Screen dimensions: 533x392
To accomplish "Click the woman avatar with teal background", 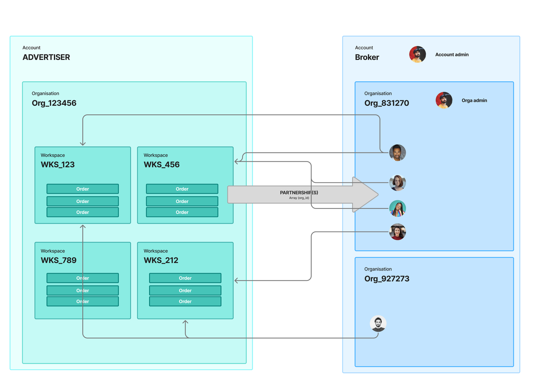I will (398, 208).
